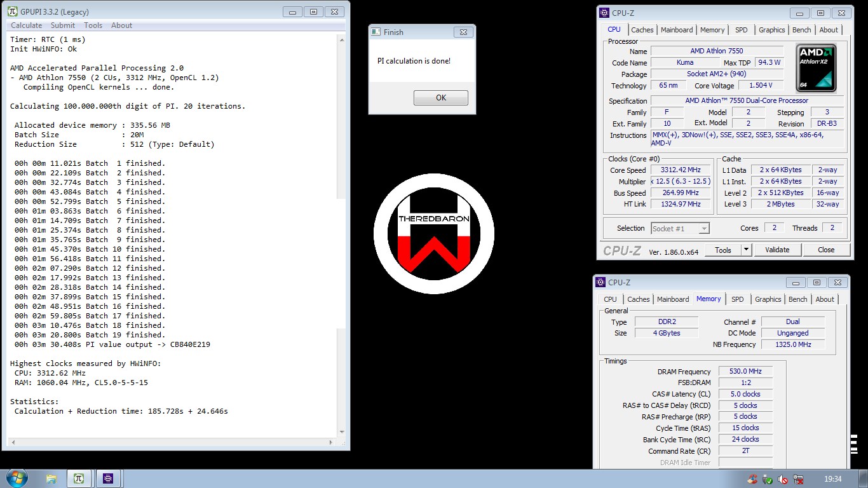Open the About menu in GPUPI
868x488 pixels.
tap(122, 25)
